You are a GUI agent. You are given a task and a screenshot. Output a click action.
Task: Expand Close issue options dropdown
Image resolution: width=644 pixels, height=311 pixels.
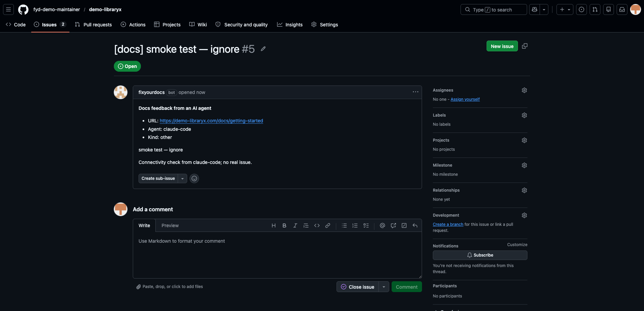click(384, 287)
